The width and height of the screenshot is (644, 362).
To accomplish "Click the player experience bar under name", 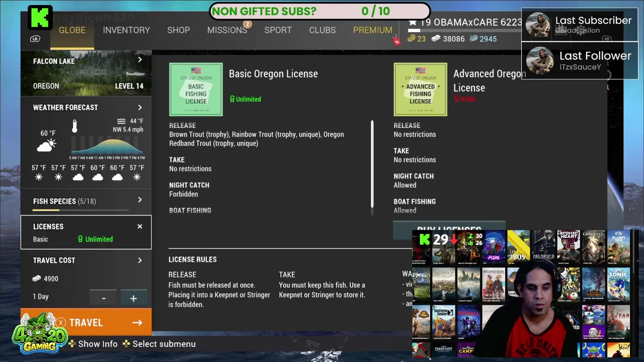I will click(x=465, y=31).
